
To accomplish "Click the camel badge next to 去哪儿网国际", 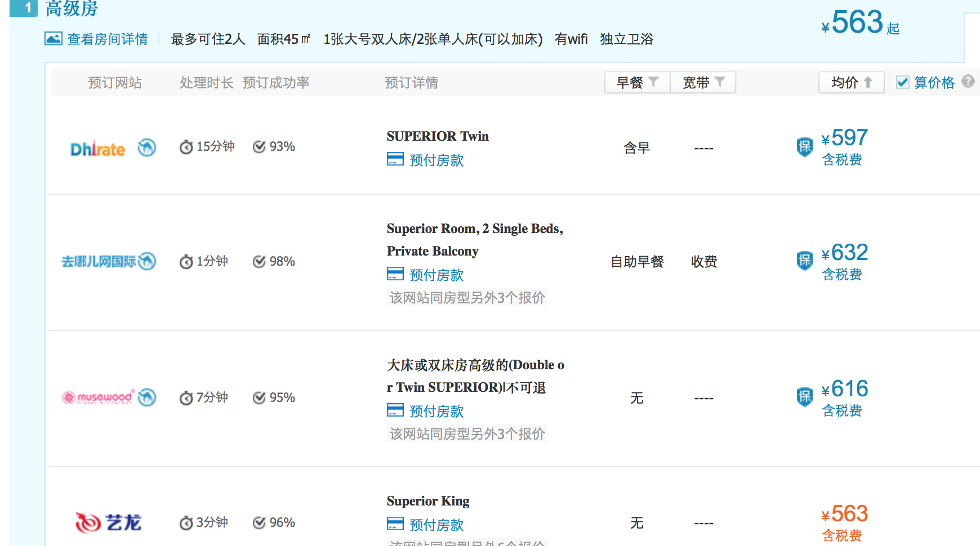I will coord(147,261).
